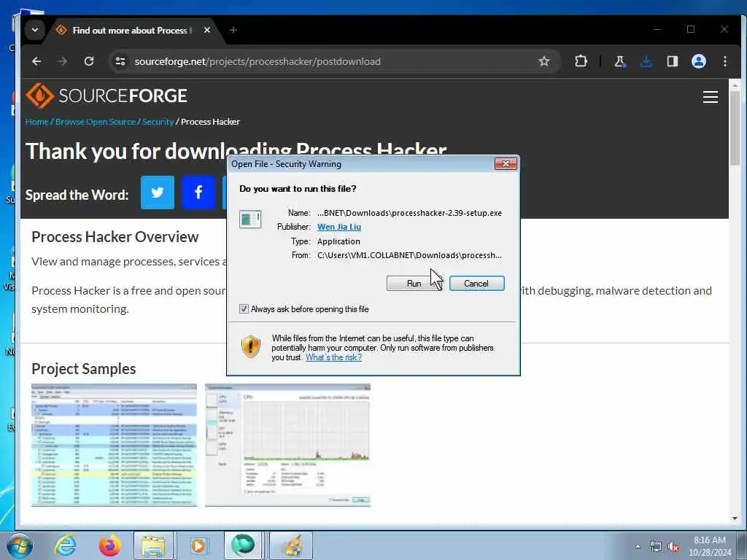Screen dimensions: 747x560
Task: Open the Security breadcrumb link
Action: pyautogui.click(x=158, y=122)
